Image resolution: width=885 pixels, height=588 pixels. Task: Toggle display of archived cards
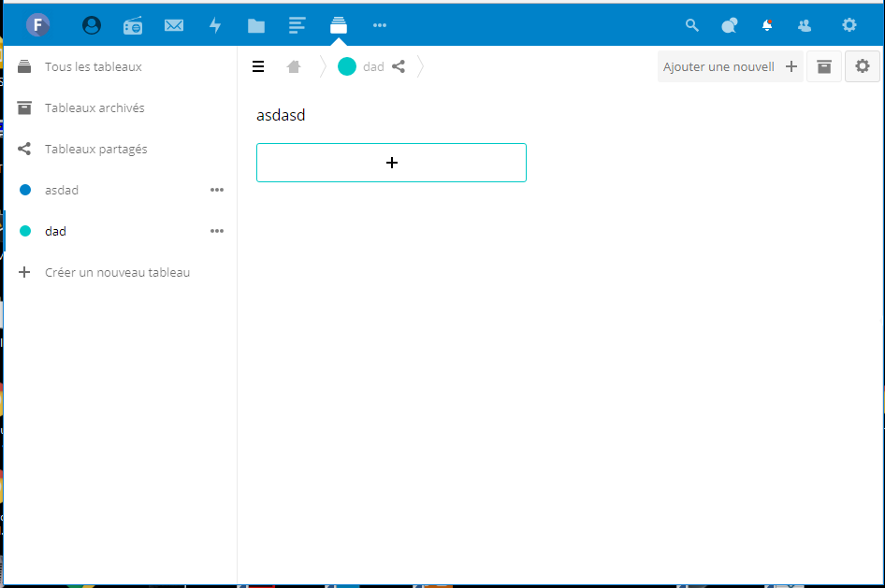(824, 66)
